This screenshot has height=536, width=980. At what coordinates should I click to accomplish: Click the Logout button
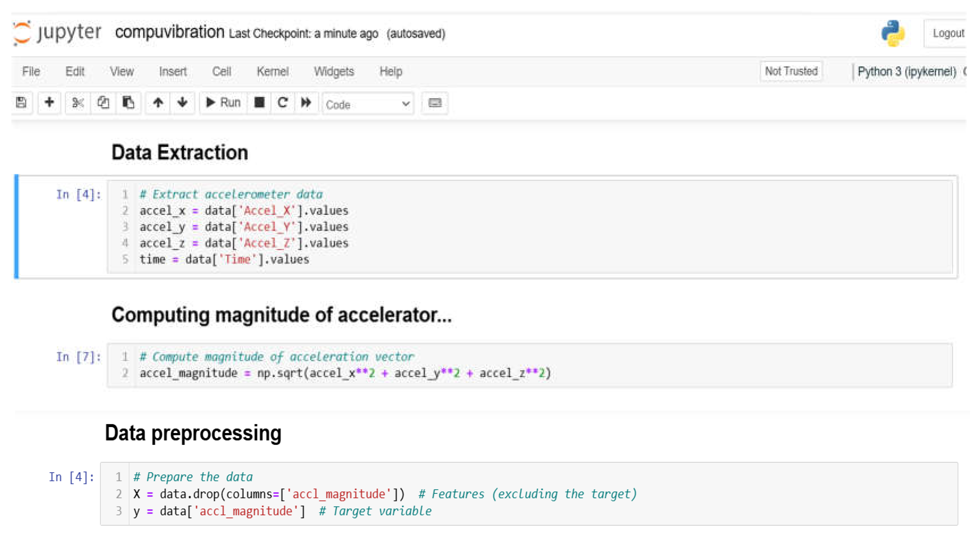pyautogui.click(x=948, y=33)
